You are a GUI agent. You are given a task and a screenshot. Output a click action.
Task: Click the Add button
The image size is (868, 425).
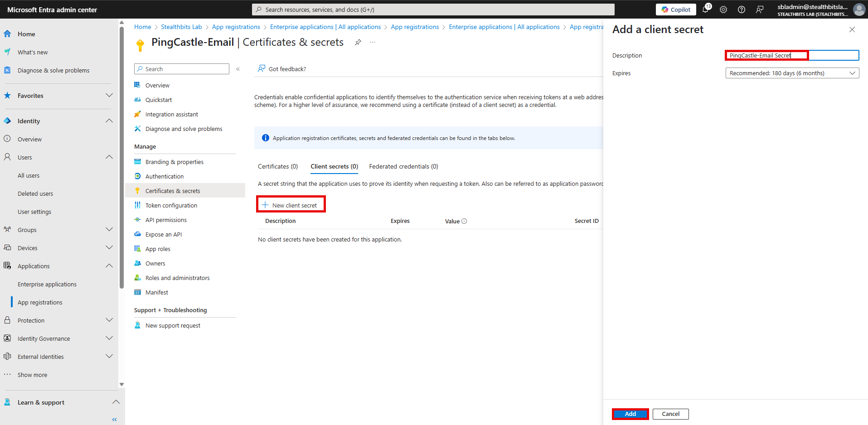pyautogui.click(x=630, y=414)
